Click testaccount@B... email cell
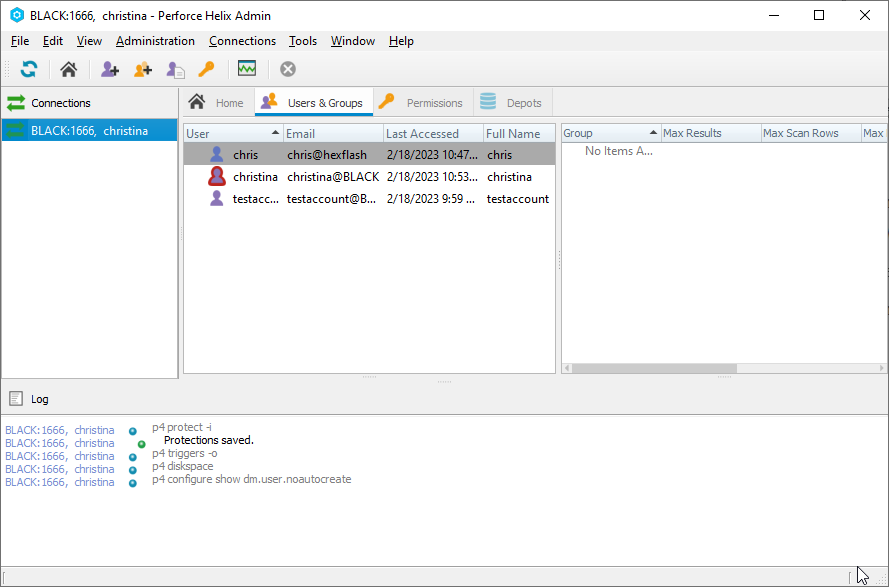889x587 pixels. (x=331, y=199)
